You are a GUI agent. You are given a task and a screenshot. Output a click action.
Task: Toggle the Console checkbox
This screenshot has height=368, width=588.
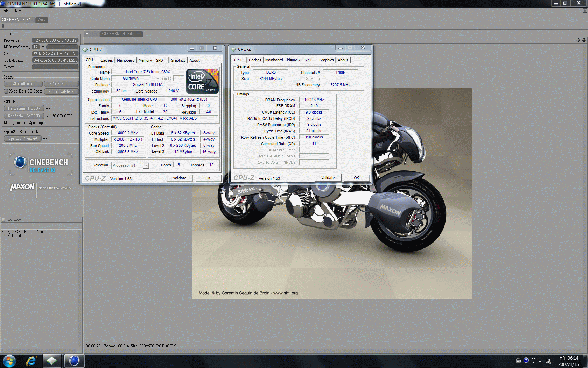[3, 220]
